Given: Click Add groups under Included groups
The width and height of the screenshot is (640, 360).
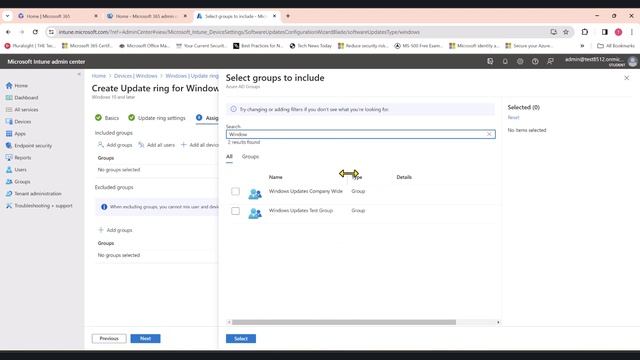Looking at the screenshot, I should tap(115, 145).
